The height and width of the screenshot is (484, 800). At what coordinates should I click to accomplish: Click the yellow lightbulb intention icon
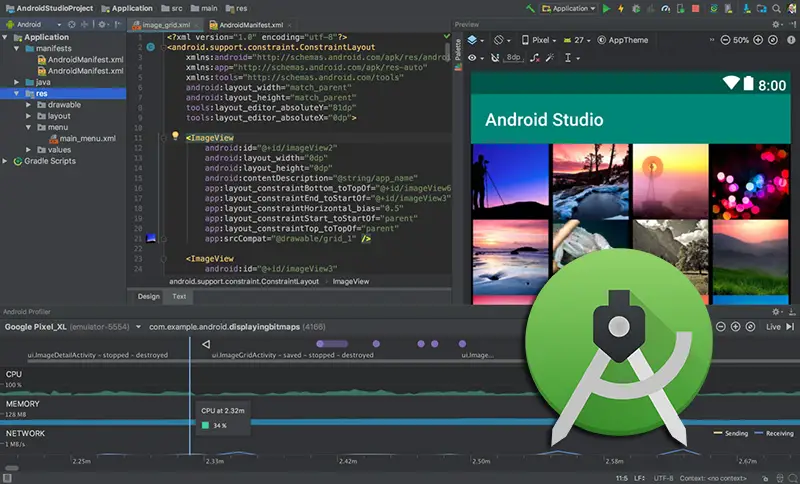point(175,136)
